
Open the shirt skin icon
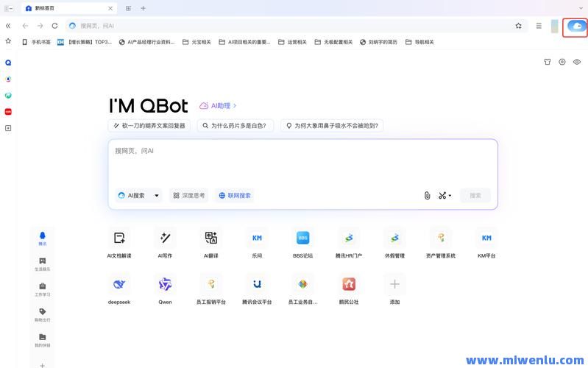point(548,62)
